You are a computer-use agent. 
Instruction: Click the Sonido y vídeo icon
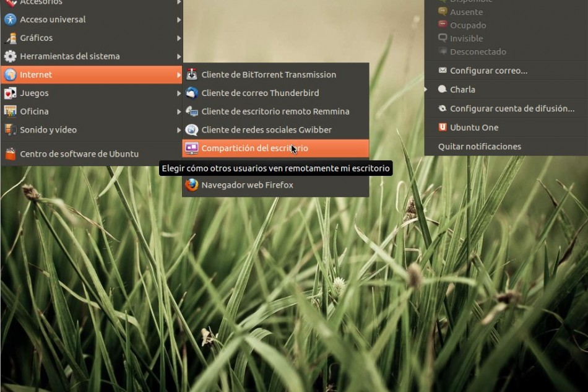click(x=10, y=130)
